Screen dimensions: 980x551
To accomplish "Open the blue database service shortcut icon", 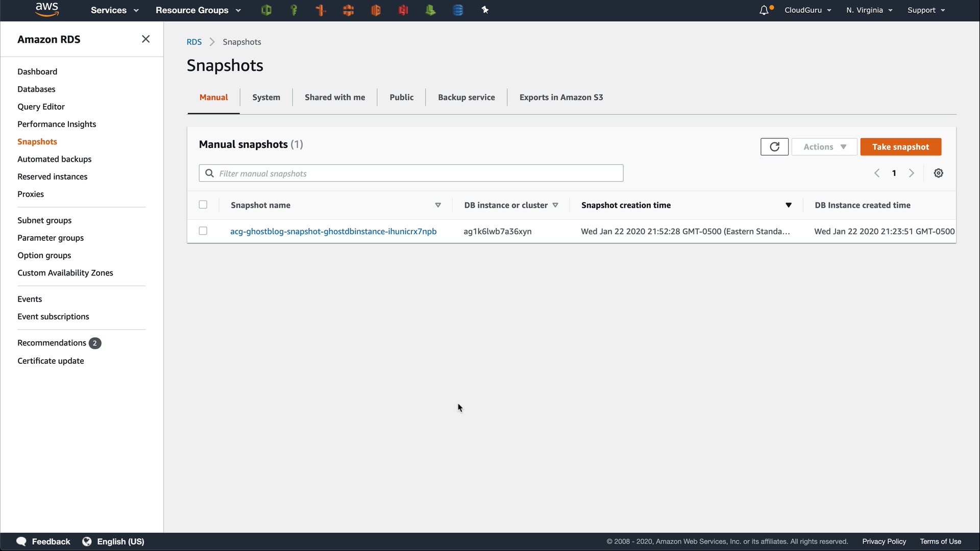I will pos(458,10).
